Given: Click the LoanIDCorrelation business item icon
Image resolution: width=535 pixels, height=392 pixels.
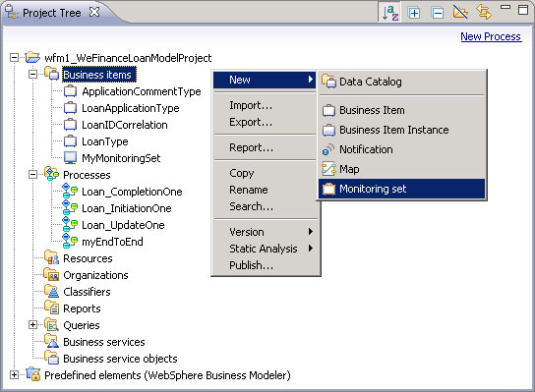Looking at the screenshot, I should [x=70, y=125].
